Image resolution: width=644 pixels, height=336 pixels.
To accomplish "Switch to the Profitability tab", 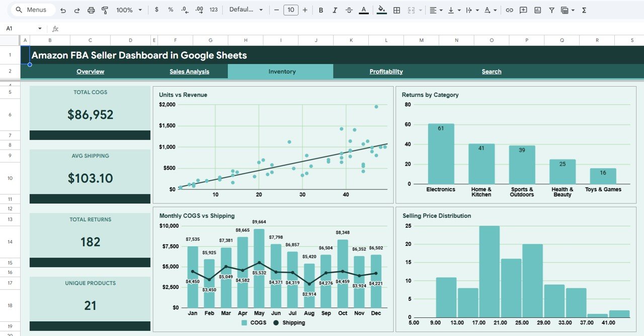I will coord(386,71).
